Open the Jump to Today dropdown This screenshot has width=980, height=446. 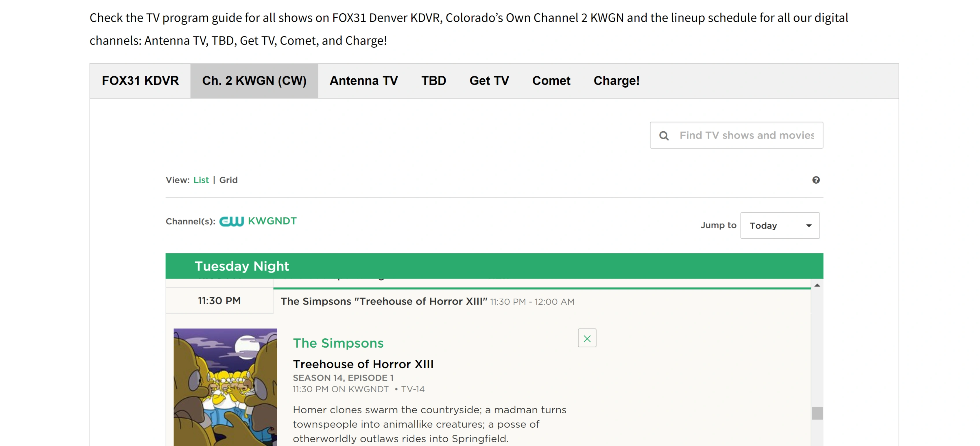(780, 226)
